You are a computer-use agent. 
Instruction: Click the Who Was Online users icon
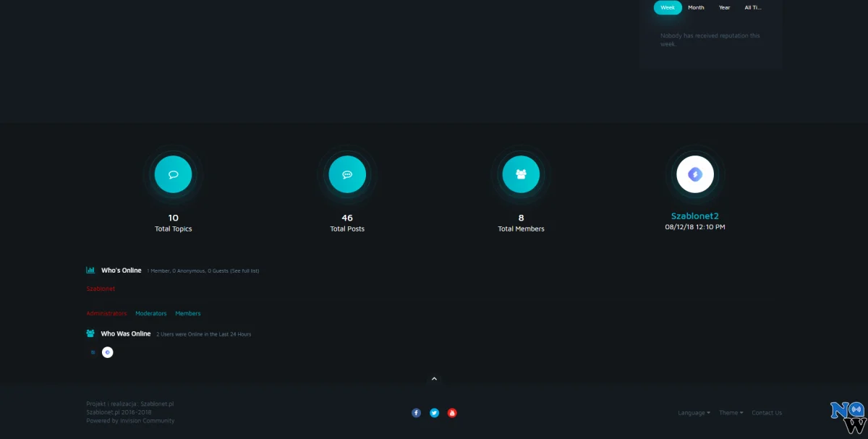tap(90, 334)
